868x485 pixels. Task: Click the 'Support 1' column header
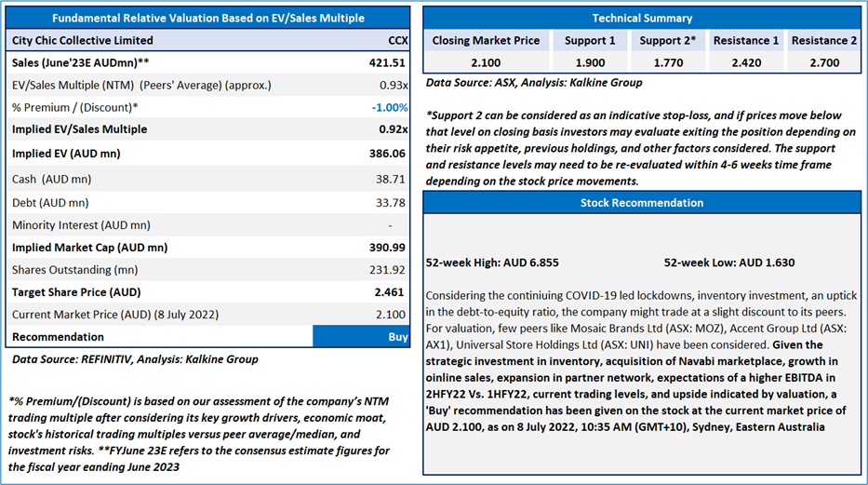tap(590, 40)
